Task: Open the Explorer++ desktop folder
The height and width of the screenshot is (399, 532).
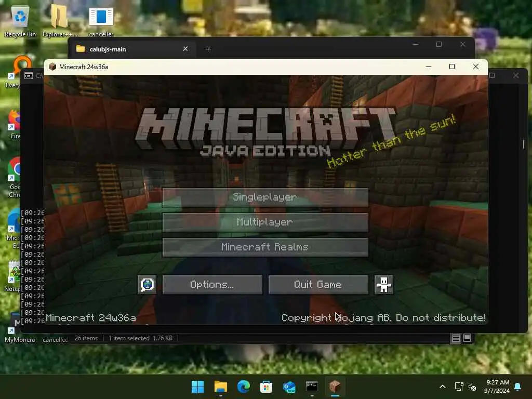Action: coord(60,21)
